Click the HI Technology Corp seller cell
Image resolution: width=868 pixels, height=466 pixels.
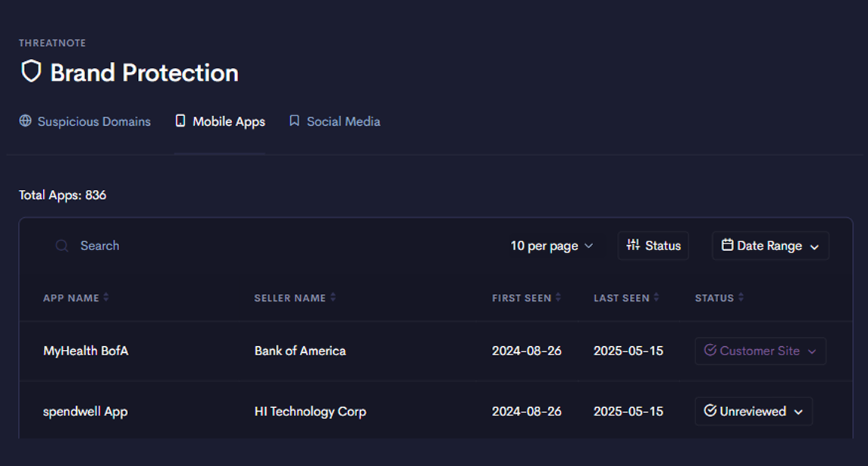[x=310, y=412]
